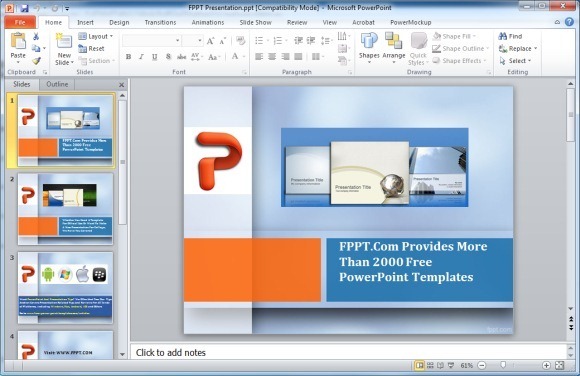Toggle Underline formatting
Viewport: 580px width, 376px height.
pos(155,57)
